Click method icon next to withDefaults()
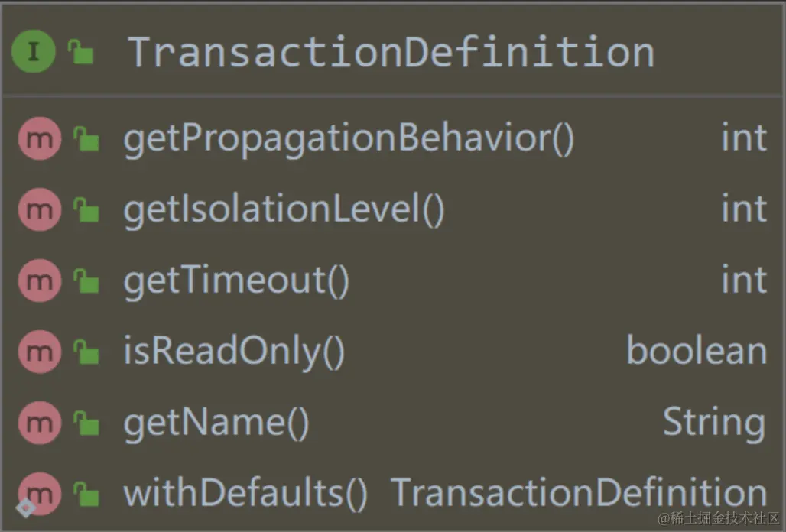Viewport: 786px width, 532px height. 40,494
